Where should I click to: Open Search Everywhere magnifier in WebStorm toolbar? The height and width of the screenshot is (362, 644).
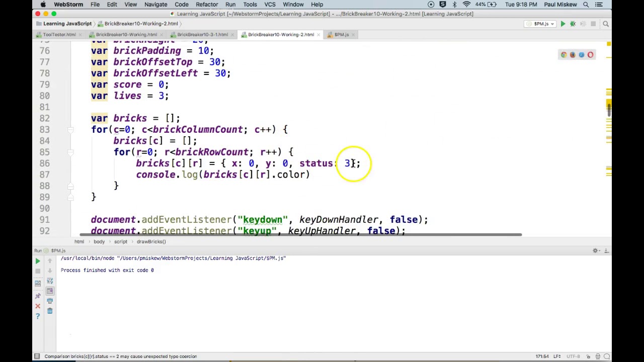point(606,24)
